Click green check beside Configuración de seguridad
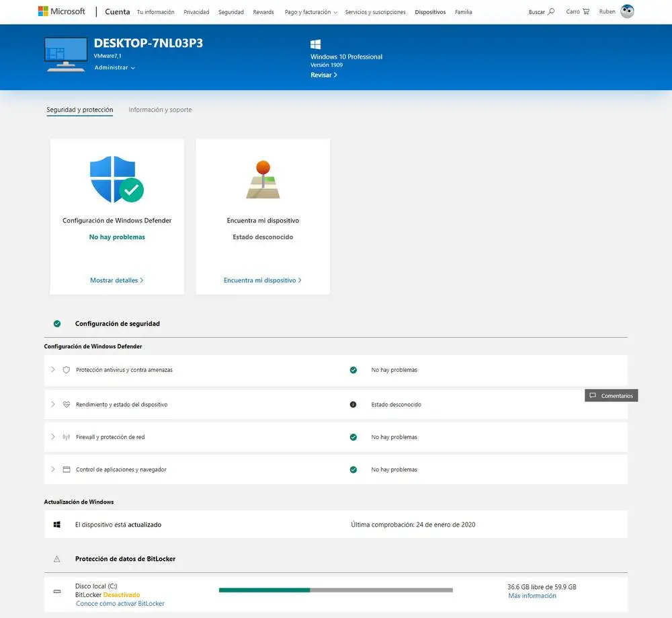 57,324
